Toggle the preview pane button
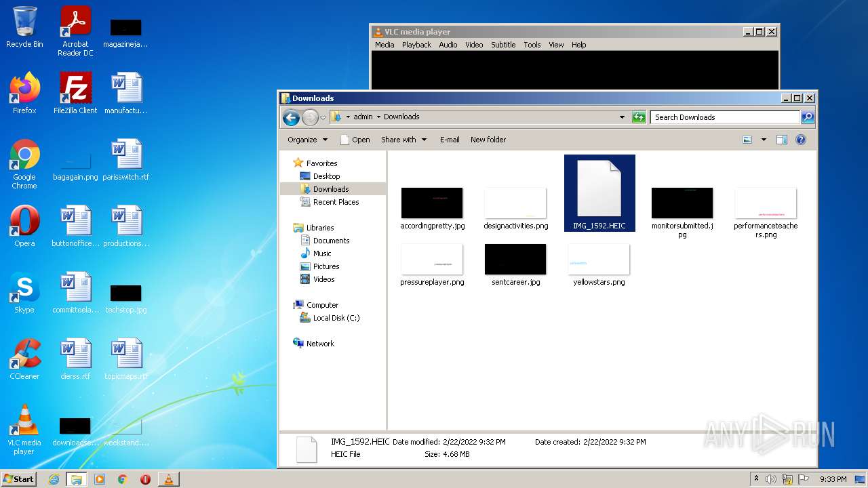 pos(782,140)
